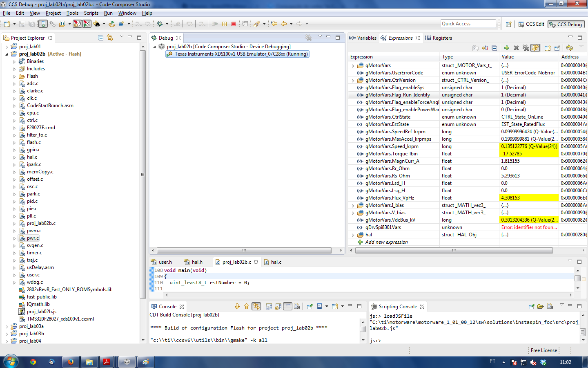The height and width of the screenshot is (368, 588).
Task: Expand the proj_lab01 project
Action: pyautogui.click(x=7, y=47)
